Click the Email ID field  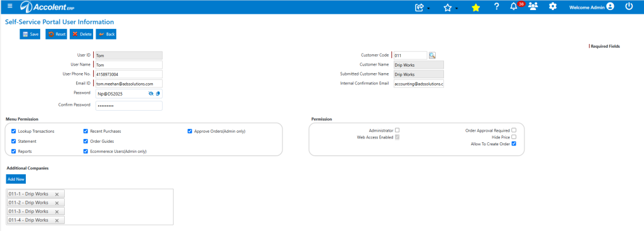point(129,84)
